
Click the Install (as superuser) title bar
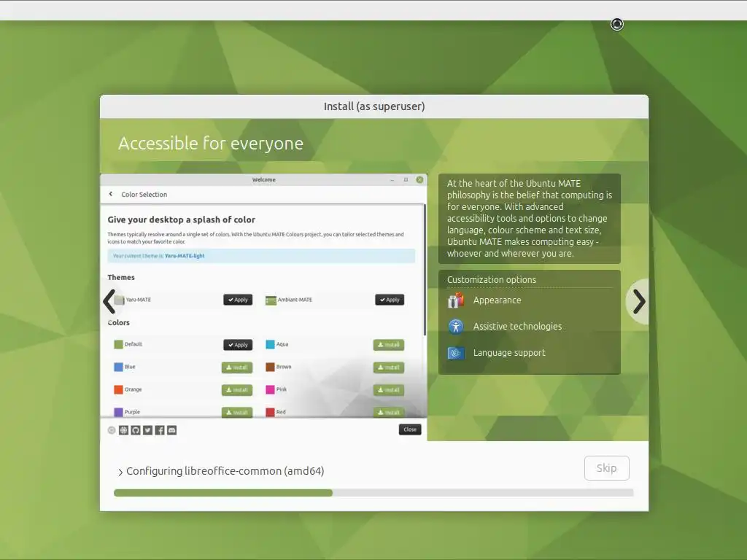pyautogui.click(x=374, y=106)
